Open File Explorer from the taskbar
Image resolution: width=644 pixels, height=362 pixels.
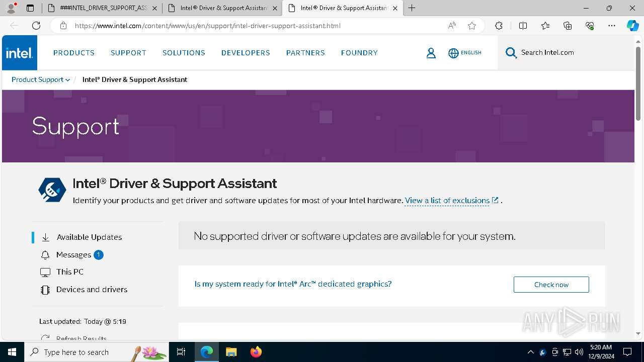click(231, 352)
